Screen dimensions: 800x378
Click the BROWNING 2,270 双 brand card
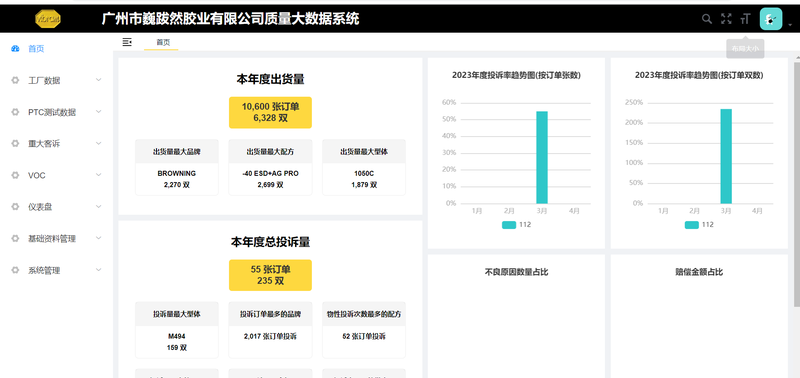click(177, 167)
